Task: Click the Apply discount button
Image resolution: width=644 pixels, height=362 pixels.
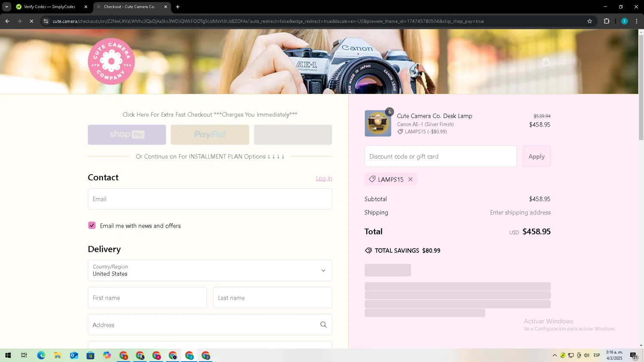Action: [x=537, y=157]
